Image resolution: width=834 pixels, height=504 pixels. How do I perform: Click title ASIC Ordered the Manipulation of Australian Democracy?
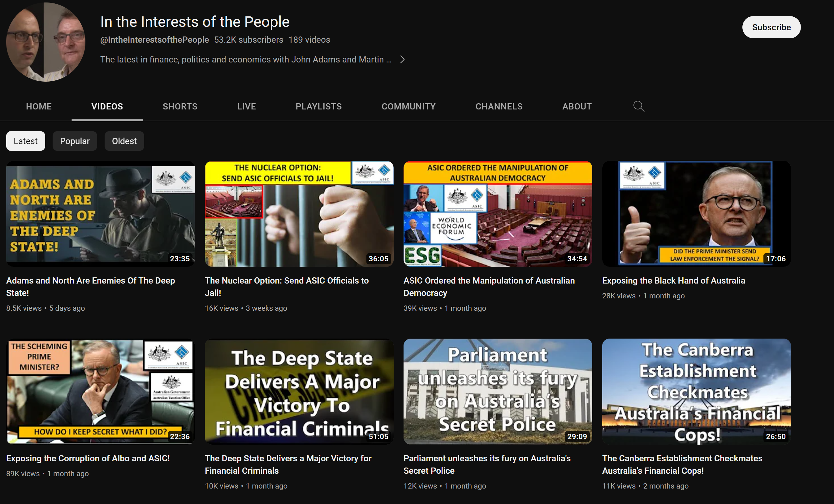489,287
